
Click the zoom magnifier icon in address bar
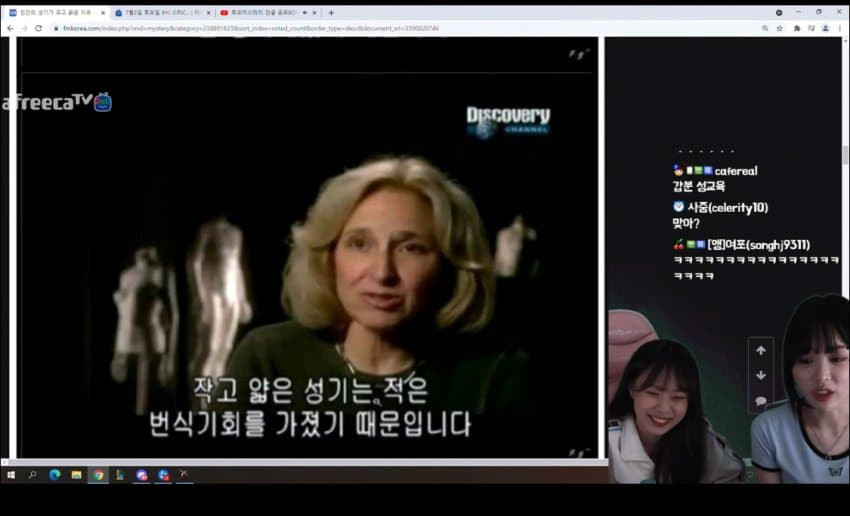click(x=765, y=28)
